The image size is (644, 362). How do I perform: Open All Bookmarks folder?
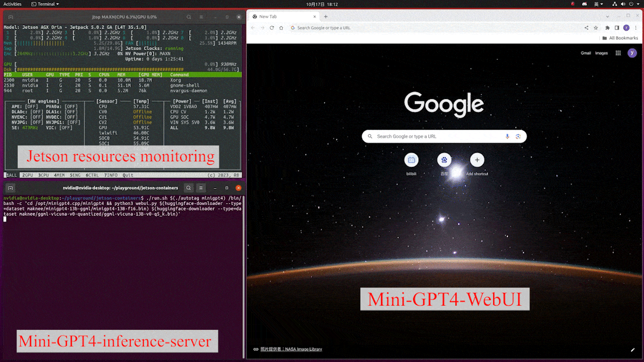620,38
